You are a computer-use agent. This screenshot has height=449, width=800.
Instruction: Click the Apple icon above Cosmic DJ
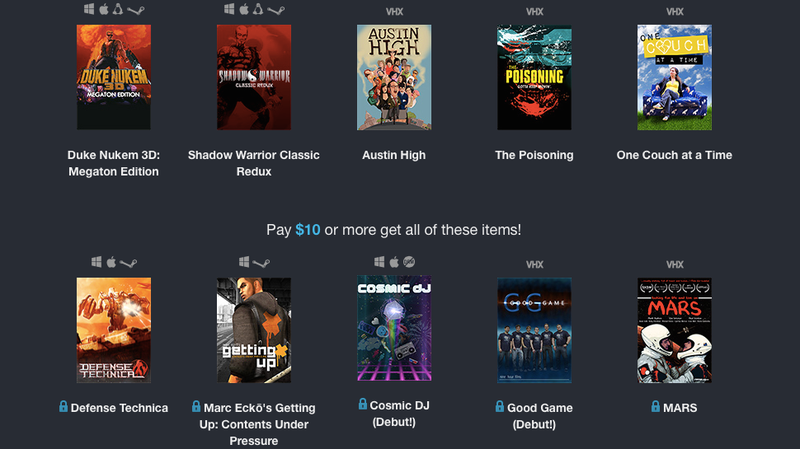pyautogui.click(x=394, y=262)
